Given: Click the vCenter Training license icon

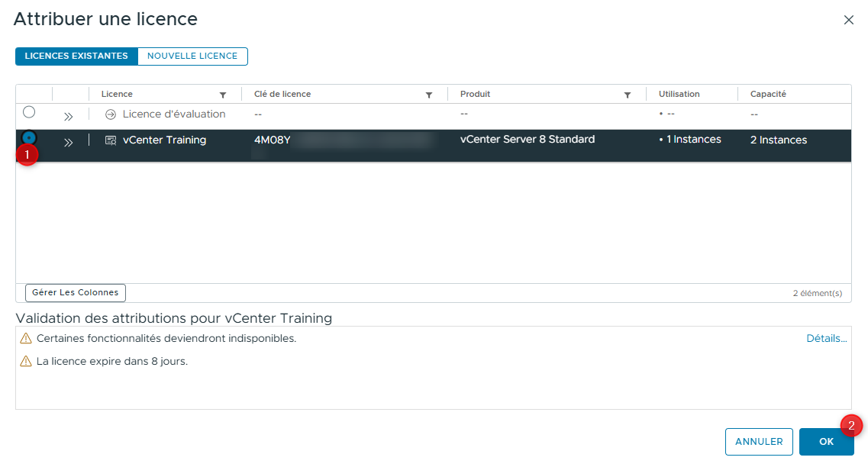Looking at the screenshot, I should click(x=111, y=140).
